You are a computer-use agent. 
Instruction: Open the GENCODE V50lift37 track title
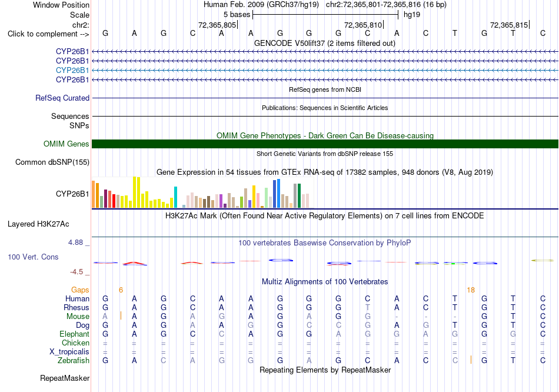click(324, 43)
